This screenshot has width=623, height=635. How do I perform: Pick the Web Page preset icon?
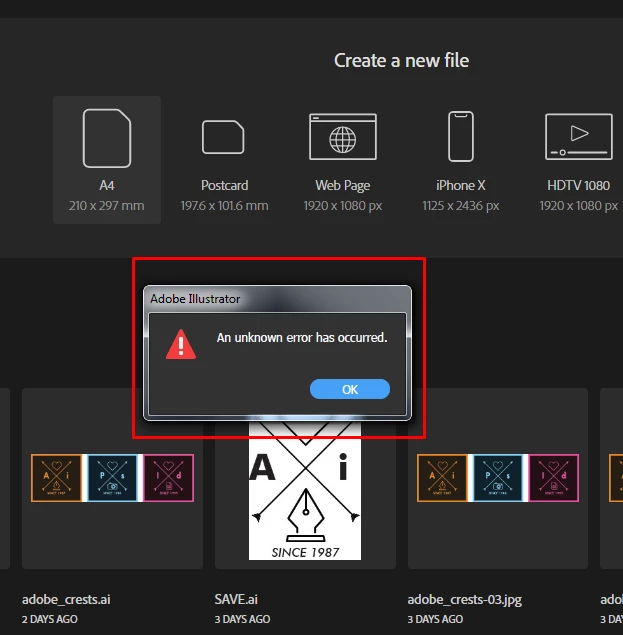click(x=343, y=137)
